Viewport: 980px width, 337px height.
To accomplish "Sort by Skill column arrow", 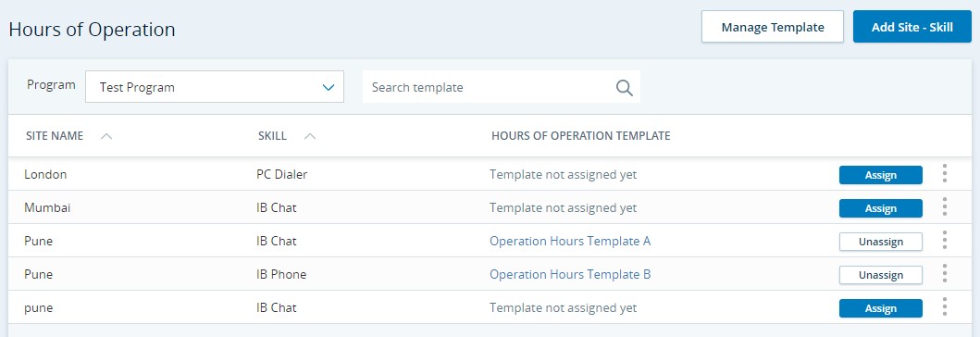I will [309, 136].
